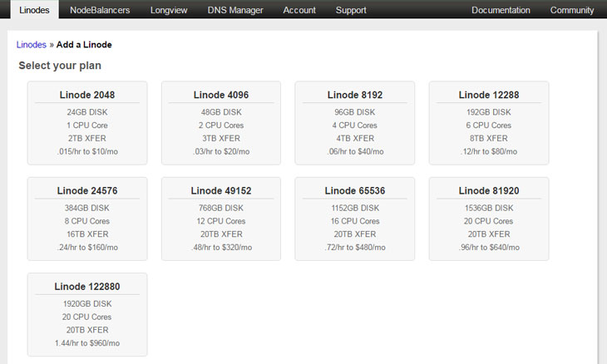The image size is (607, 364).
Task: Open the Account tab
Action: coord(299,10)
